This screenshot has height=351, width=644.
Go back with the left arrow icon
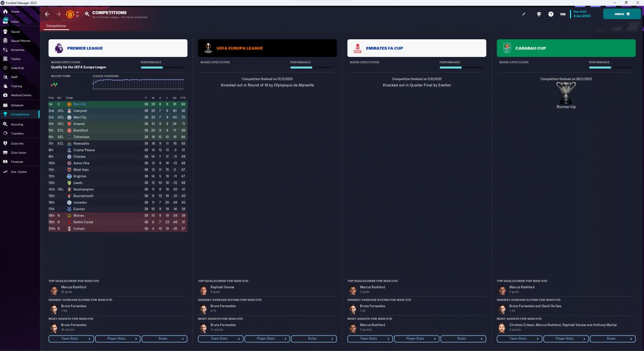47,14
